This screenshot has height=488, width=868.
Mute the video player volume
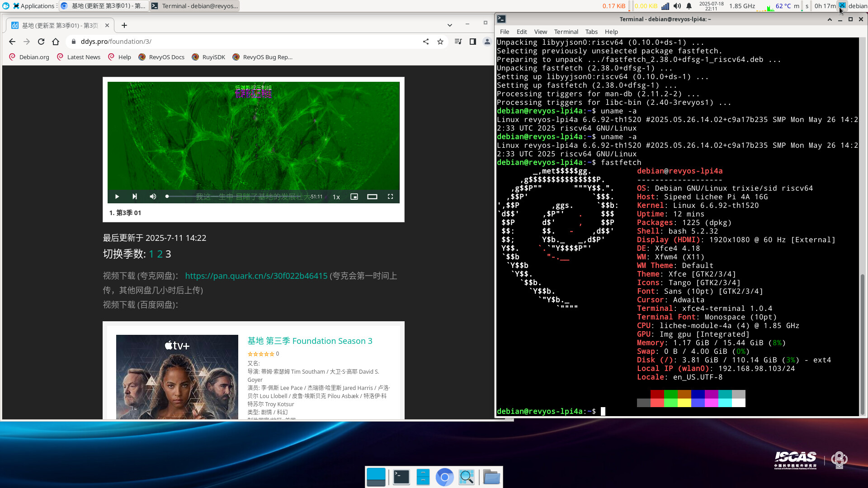pos(153,197)
